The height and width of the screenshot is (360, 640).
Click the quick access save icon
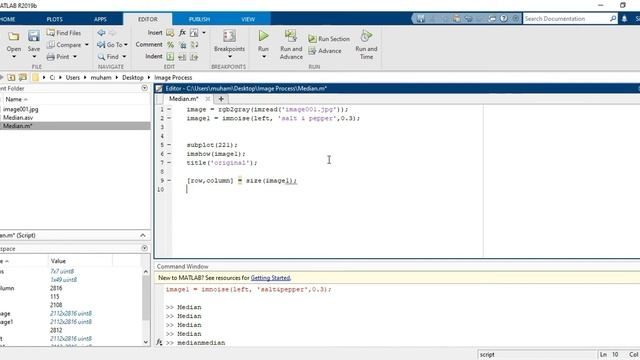[421, 19]
